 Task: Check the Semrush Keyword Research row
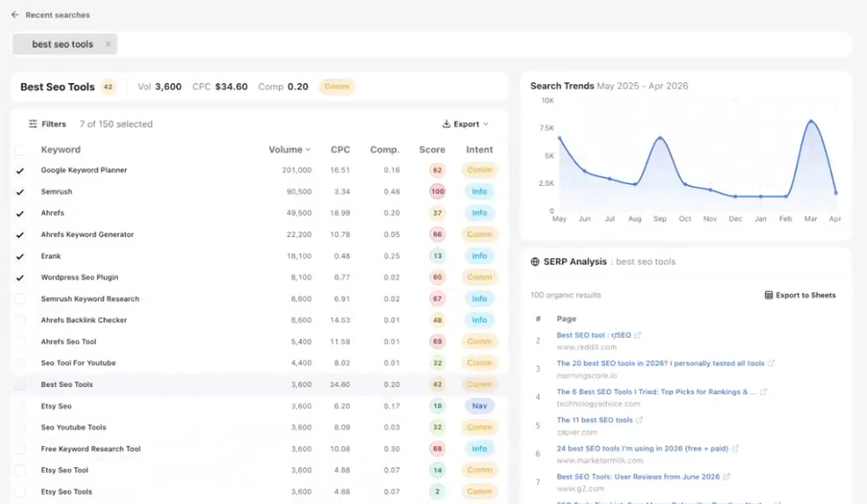pyautogui.click(x=20, y=299)
